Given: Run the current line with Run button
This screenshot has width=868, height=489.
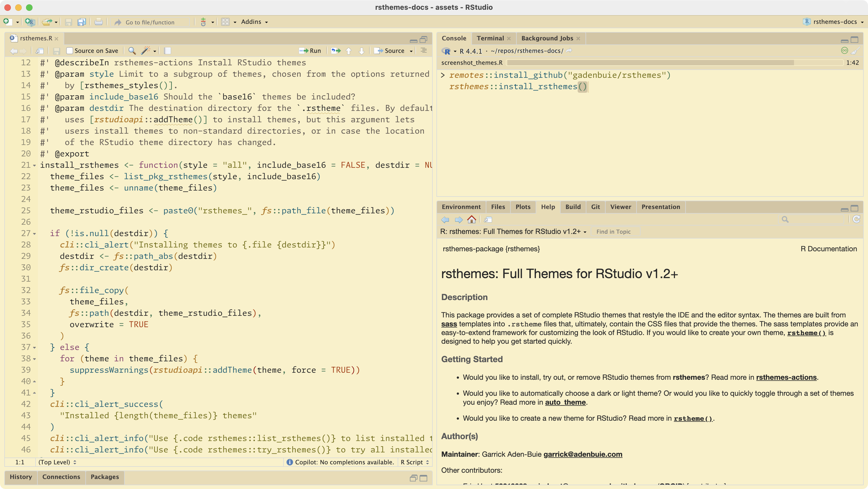Looking at the screenshot, I should coord(310,50).
